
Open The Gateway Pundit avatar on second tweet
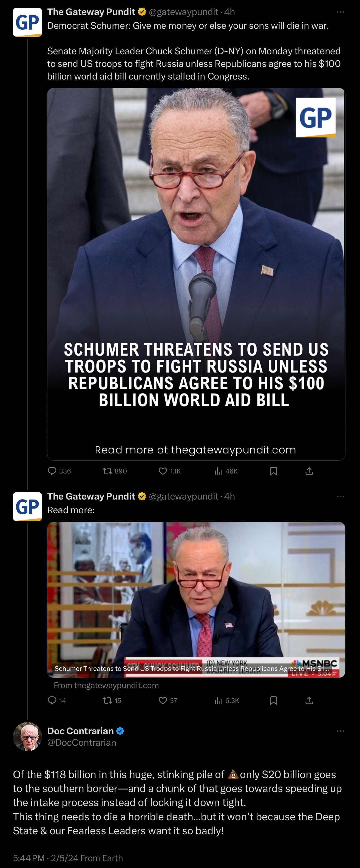(x=27, y=506)
